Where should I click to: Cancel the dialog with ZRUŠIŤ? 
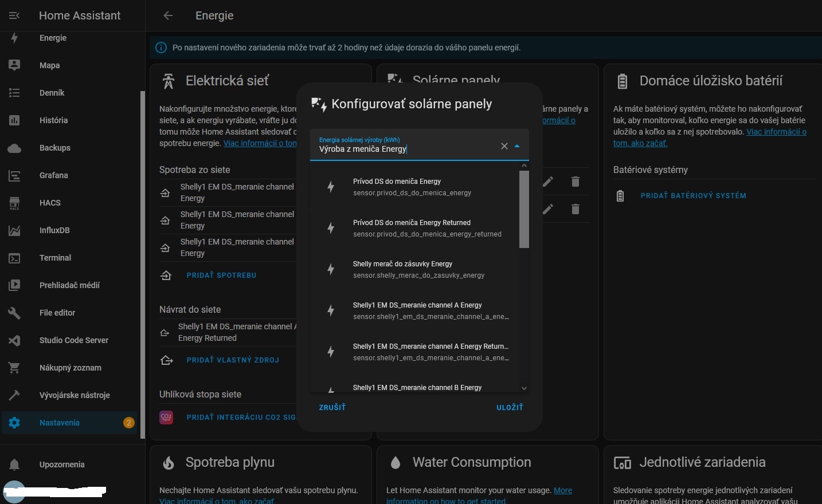pyautogui.click(x=332, y=407)
